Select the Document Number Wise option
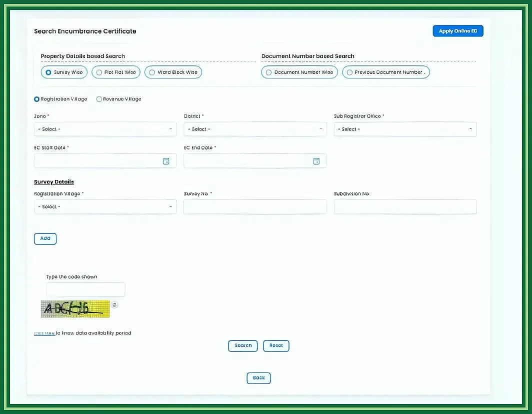This screenshot has height=414, width=532. (299, 72)
